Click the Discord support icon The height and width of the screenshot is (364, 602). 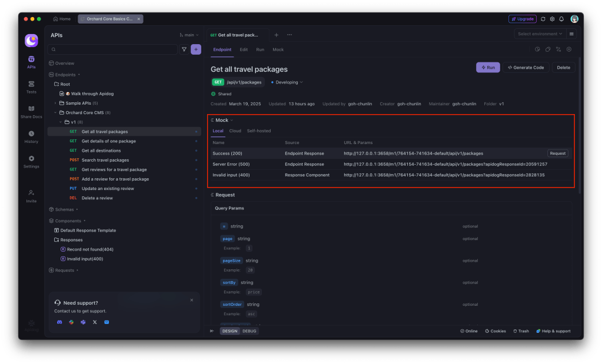click(x=59, y=322)
